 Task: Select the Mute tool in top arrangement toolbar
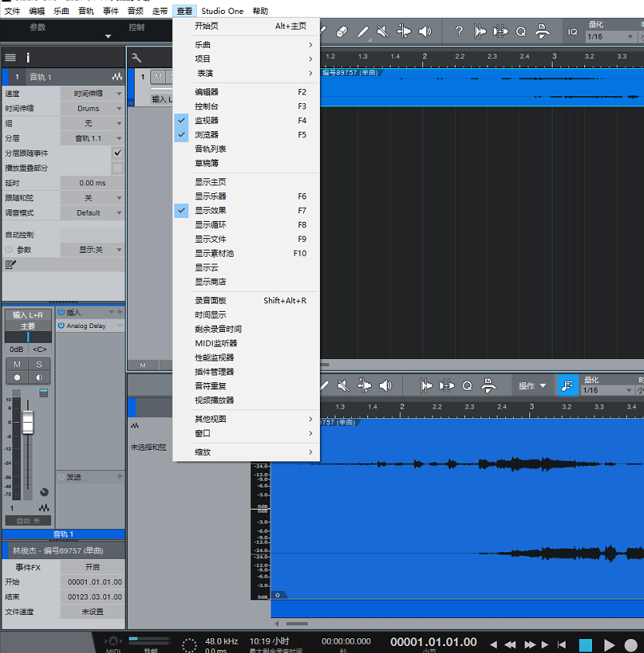pos(383,32)
